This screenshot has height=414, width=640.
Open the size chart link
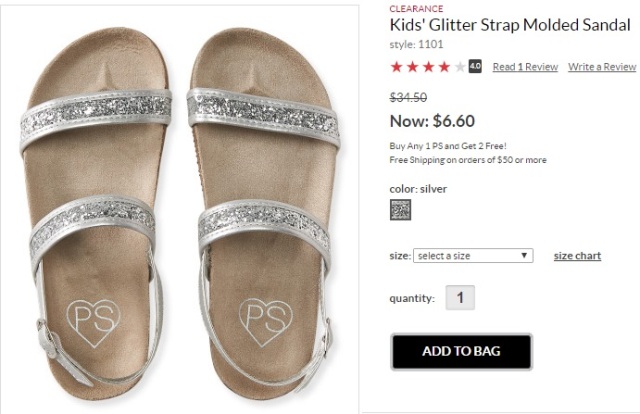click(577, 256)
